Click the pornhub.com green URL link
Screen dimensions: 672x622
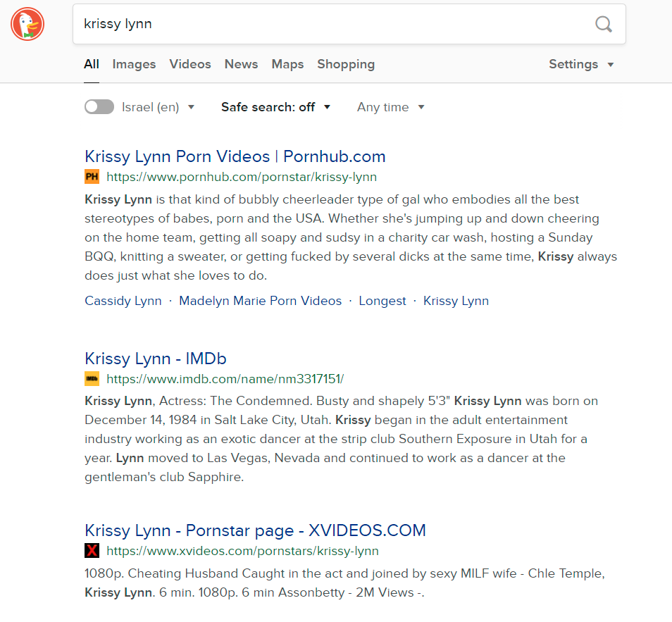[x=242, y=177]
